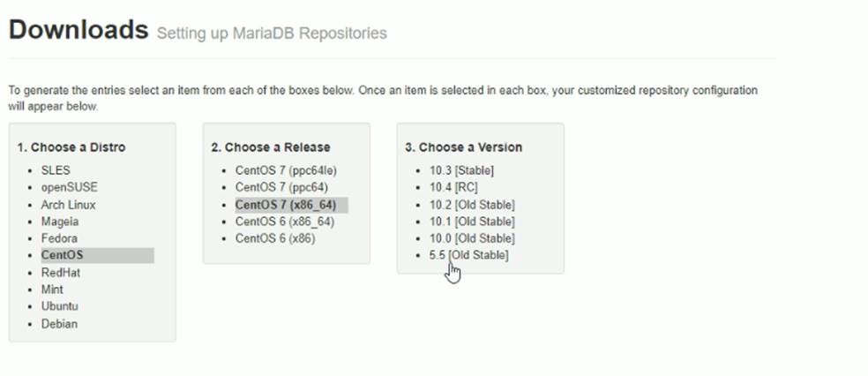The width and height of the screenshot is (868, 376).
Task: Select RedHat as the distro
Action: (x=61, y=273)
